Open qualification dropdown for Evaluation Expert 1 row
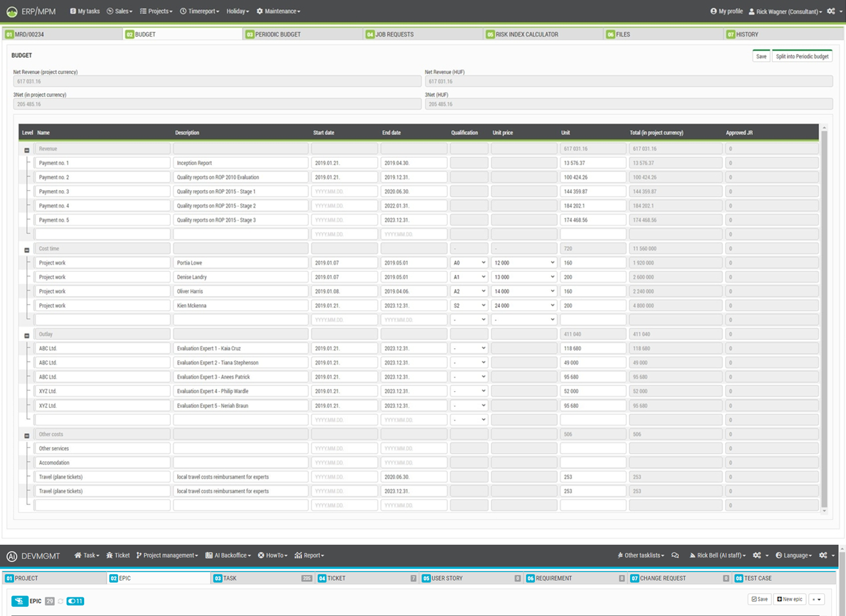 [x=469, y=348]
